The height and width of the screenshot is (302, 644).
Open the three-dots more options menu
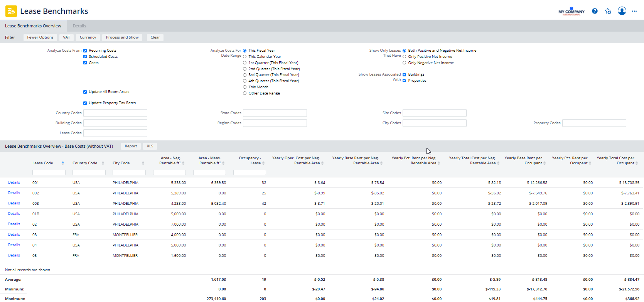[634, 11]
